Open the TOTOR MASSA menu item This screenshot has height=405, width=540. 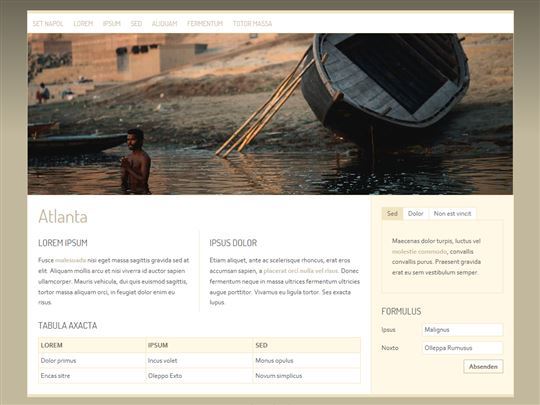click(x=252, y=24)
